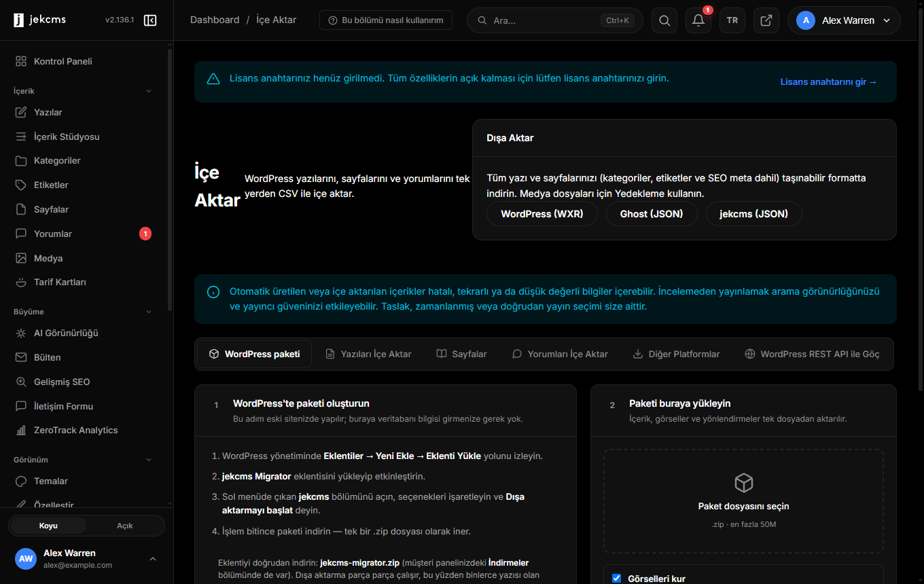Click the sidebar scrollbar
The height and width of the screenshot is (584, 924).
click(170, 180)
